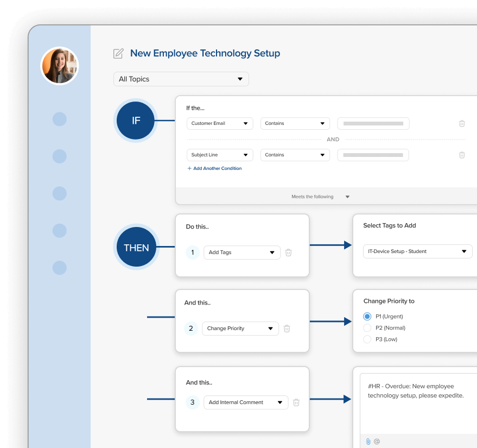Click Add Another Condition link

coord(214,168)
